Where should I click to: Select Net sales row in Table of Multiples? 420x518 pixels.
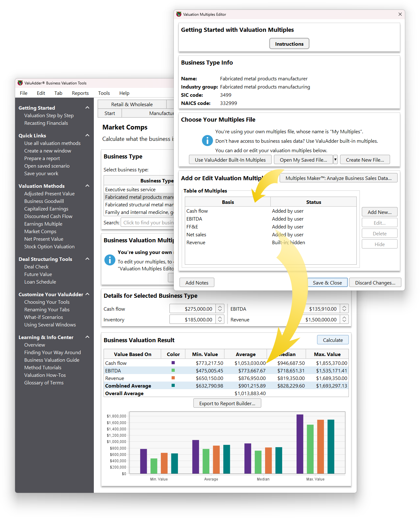click(270, 234)
